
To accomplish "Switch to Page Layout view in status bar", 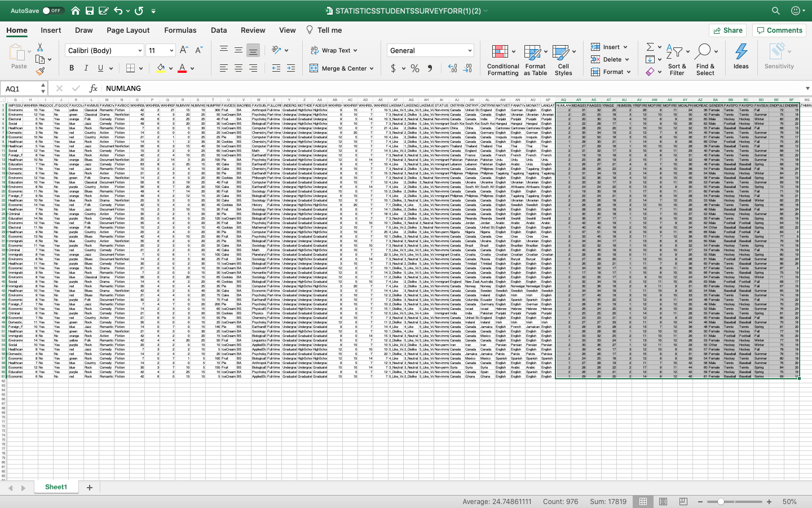I will pyautogui.click(x=663, y=502).
